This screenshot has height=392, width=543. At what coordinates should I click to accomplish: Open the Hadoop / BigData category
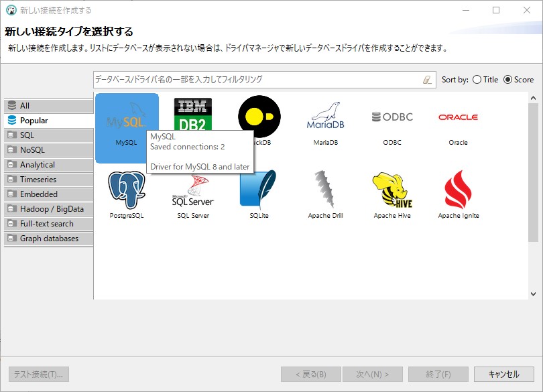(49, 209)
